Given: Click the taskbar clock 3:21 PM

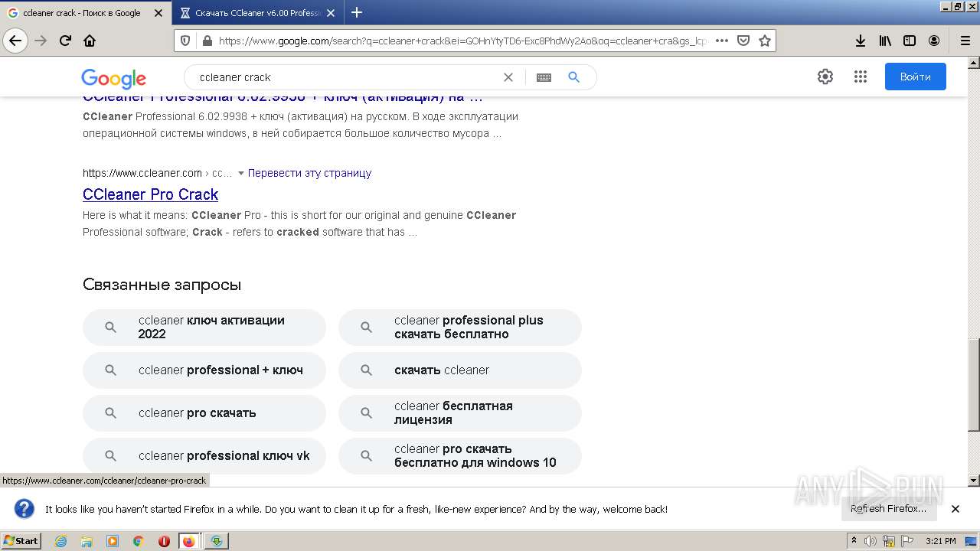Looking at the screenshot, I should click(941, 541).
